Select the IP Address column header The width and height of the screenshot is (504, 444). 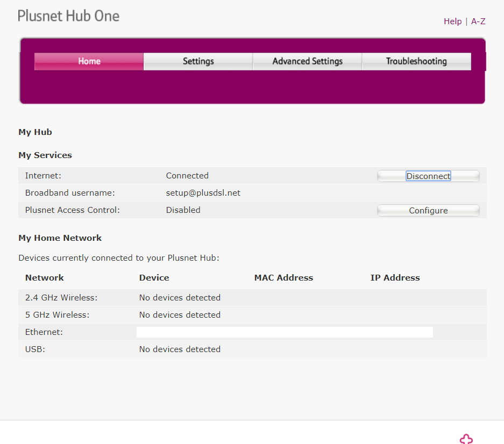point(395,278)
